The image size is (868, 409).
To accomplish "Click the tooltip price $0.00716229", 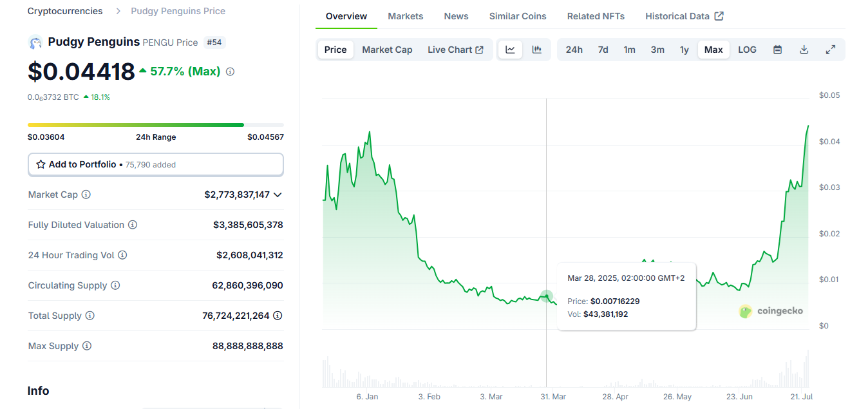I will click(615, 301).
